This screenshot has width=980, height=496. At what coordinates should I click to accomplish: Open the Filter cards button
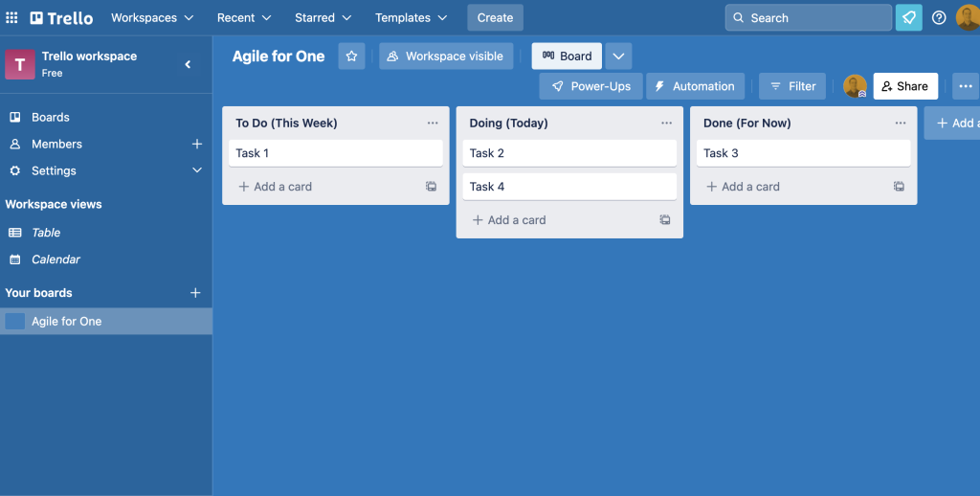[792, 86]
